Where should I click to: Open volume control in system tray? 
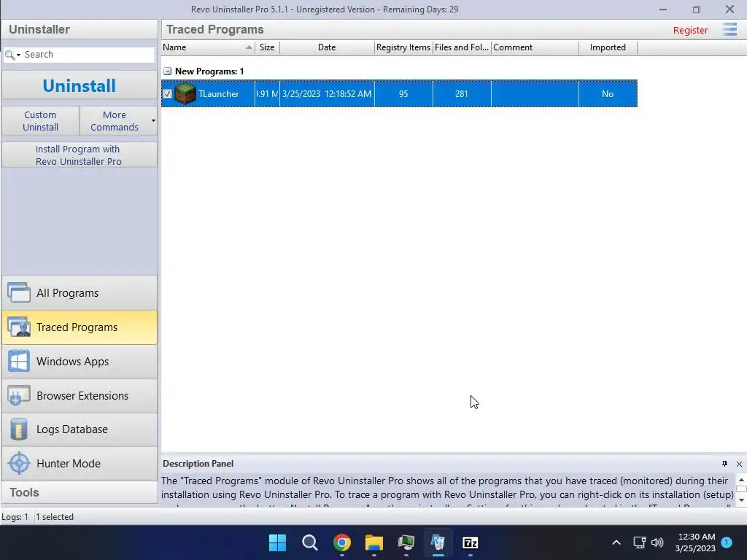point(657,542)
